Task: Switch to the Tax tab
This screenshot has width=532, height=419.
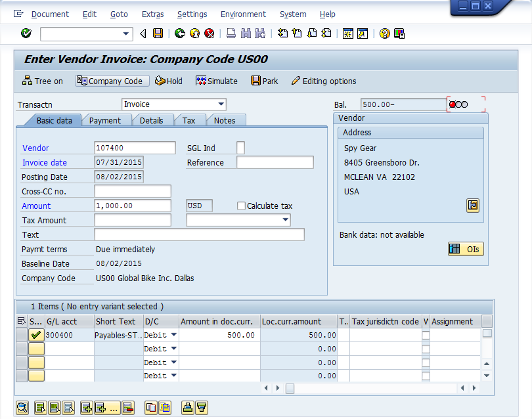Action: 188,120
